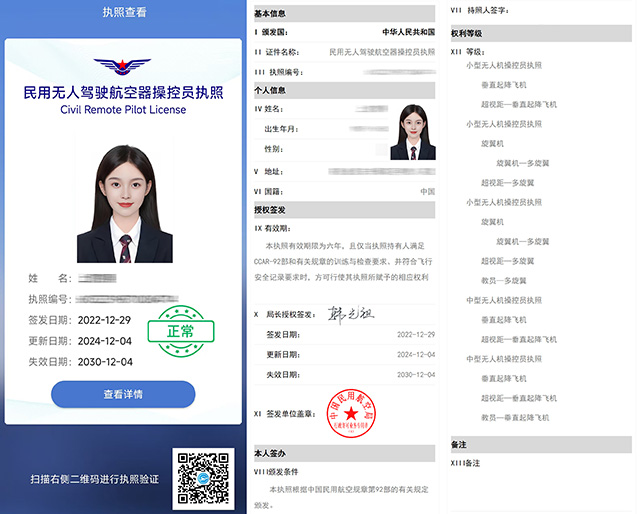Click the 执照查看 page title

pyautogui.click(x=123, y=13)
